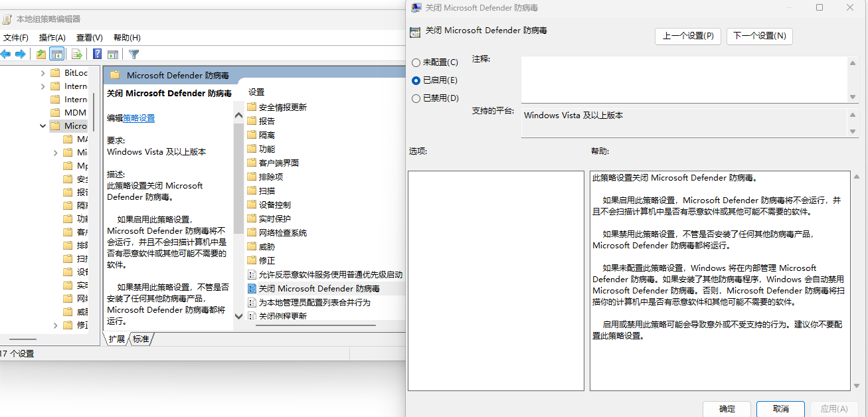Select the 报告 folder icon in list

pos(252,121)
